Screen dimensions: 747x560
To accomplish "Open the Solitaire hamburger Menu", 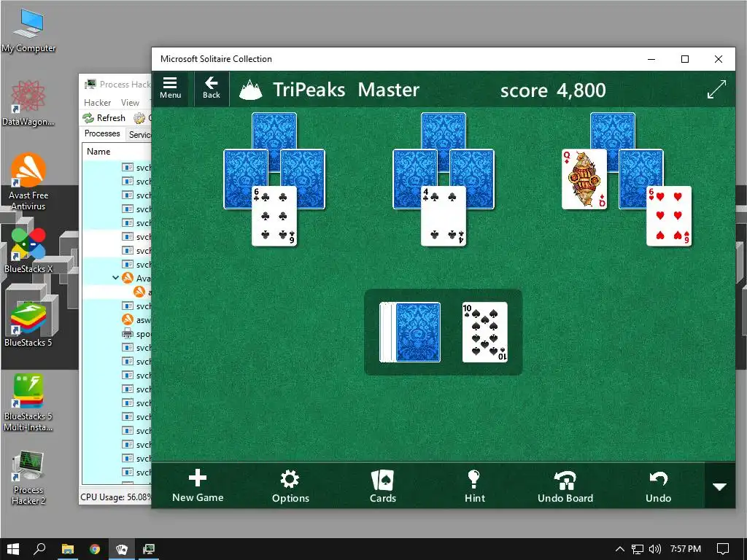I will coord(170,88).
